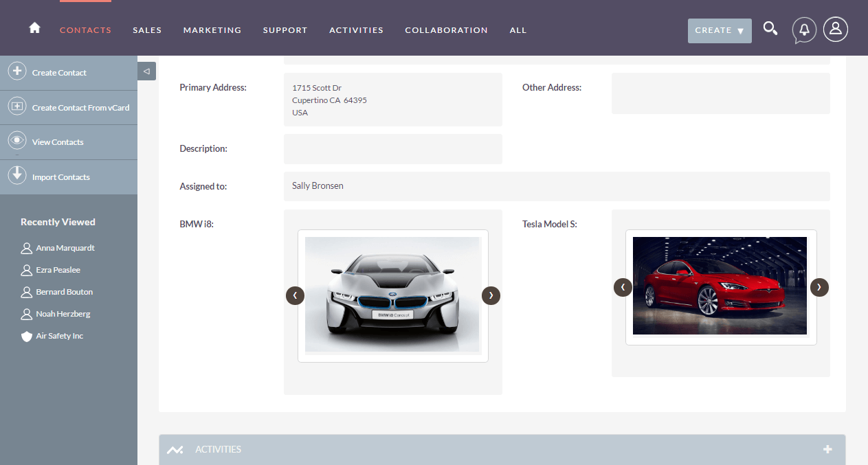This screenshot has width=868, height=465.
Task: Open the Import Contacts link
Action: 61,177
